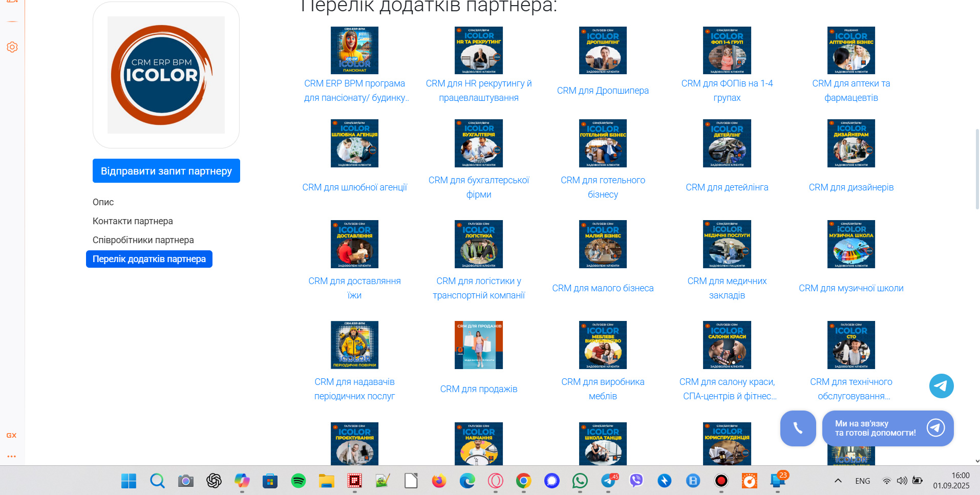Open the Навчання app image
The width and height of the screenshot is (980, 495).
coord(479,443)
